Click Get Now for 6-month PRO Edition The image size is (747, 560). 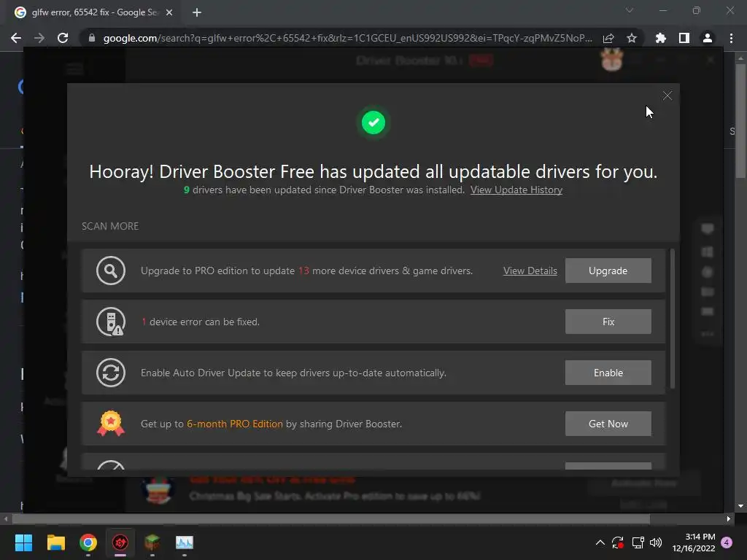(x=608, y=424)
